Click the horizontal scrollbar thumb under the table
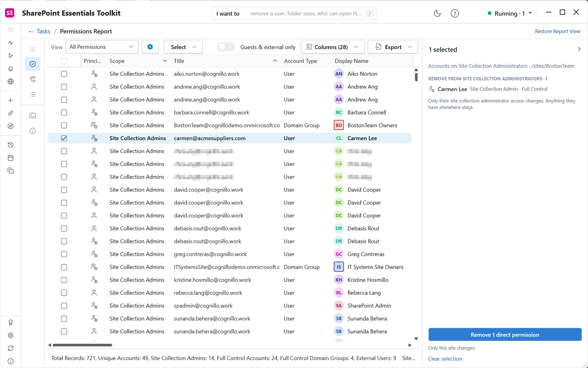 pos(82,345)
